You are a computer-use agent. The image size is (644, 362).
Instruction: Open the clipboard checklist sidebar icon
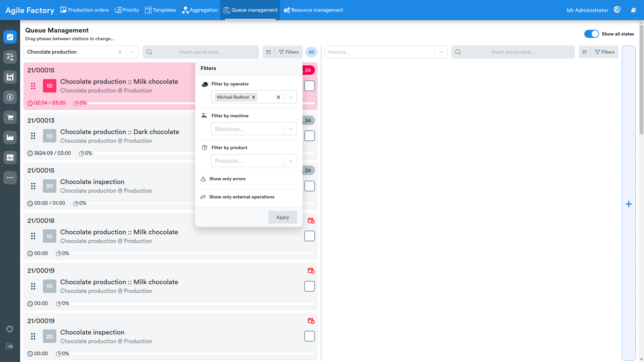[10, 37]
